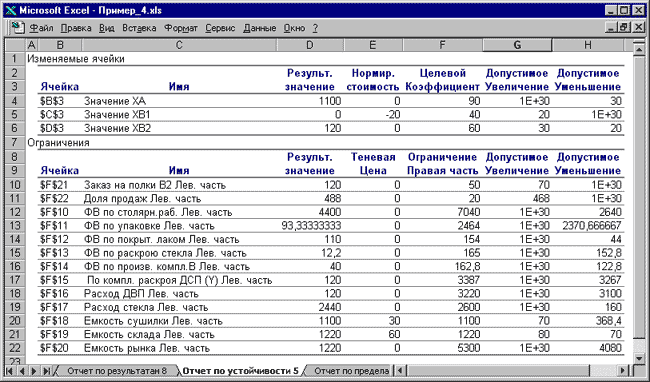
Task: Go to previous sheet tab arrow
Action: click(x=22, y=370)
